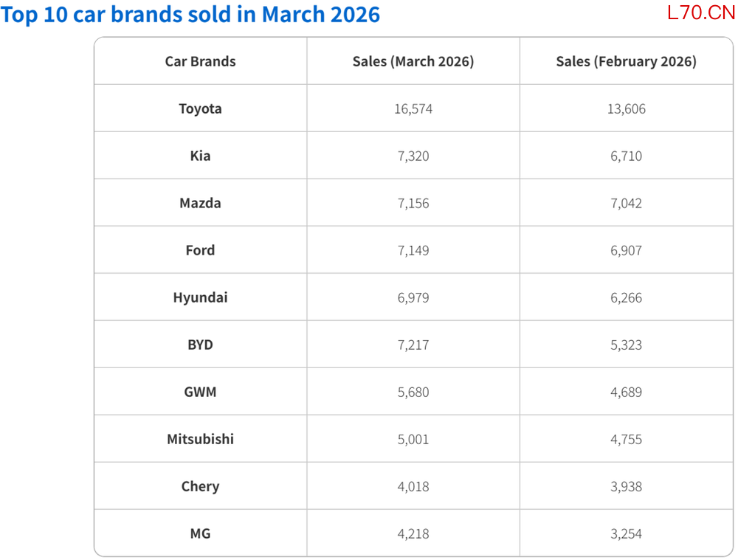The height and width of the screenshot is (560, 738).
Task: Select Mazda's February sales value 7,042
Action: tap(626, 203)
